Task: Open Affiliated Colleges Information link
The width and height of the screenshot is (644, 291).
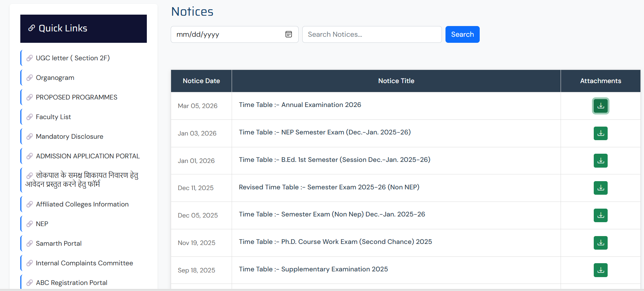Action: point(82,204)
